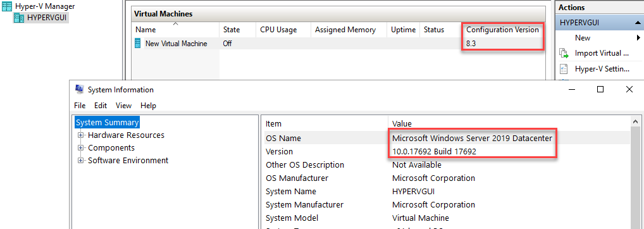Viewport: 644px width, 229px height.
Task: Click the Assigned Memory column header
Action: tap(345, 30)
